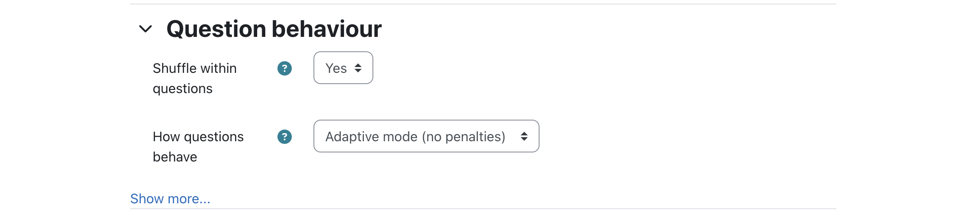Click the question mark beside the shuffle setting
This screenshot has width=980, height=215.
pos(285,68)
